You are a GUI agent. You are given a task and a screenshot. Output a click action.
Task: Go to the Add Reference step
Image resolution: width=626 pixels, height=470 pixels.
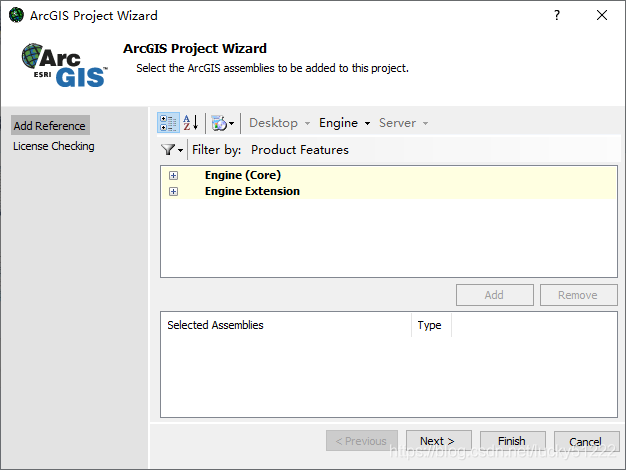pos(50,126)
